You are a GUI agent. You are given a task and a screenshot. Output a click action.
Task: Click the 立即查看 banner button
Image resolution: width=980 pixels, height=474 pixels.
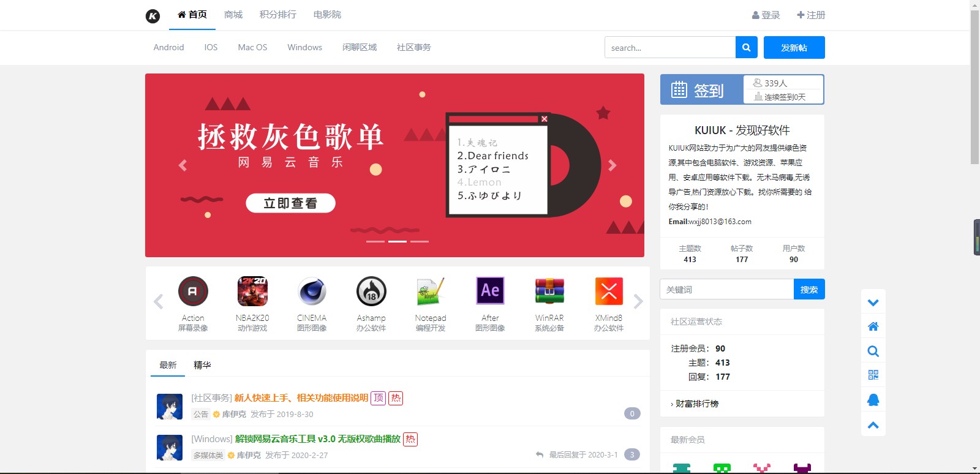point(290,203)
